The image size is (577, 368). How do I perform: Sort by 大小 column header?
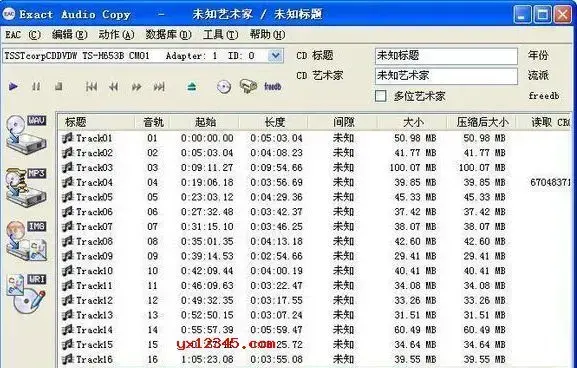[x=412, y=122]
